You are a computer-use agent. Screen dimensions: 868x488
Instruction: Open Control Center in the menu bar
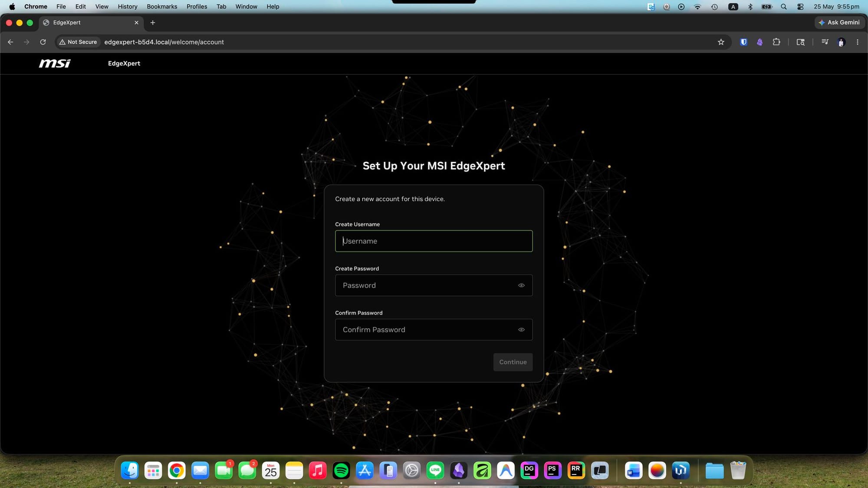pos(800,7)
